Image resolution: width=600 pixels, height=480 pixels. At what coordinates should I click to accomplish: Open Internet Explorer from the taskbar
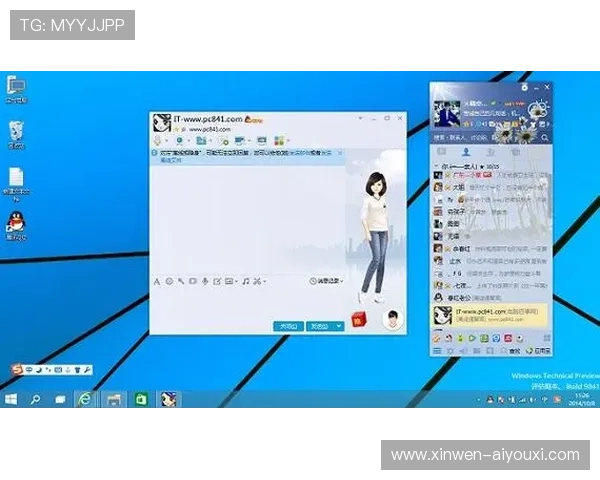[85, 399]
